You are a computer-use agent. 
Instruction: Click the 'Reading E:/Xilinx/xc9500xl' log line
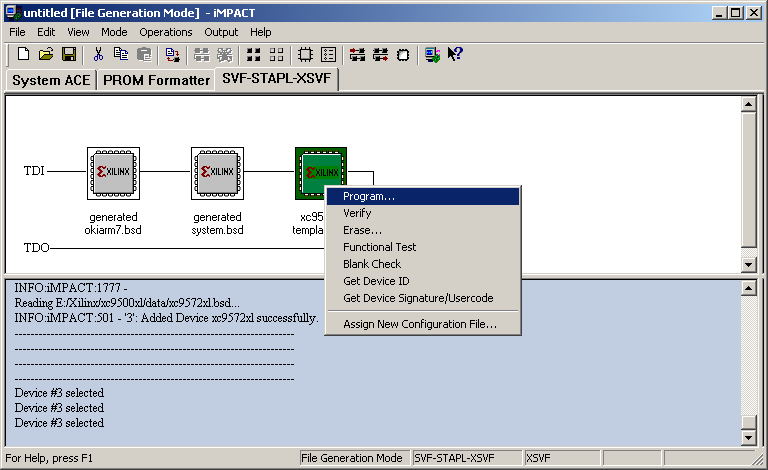[127, 303]
